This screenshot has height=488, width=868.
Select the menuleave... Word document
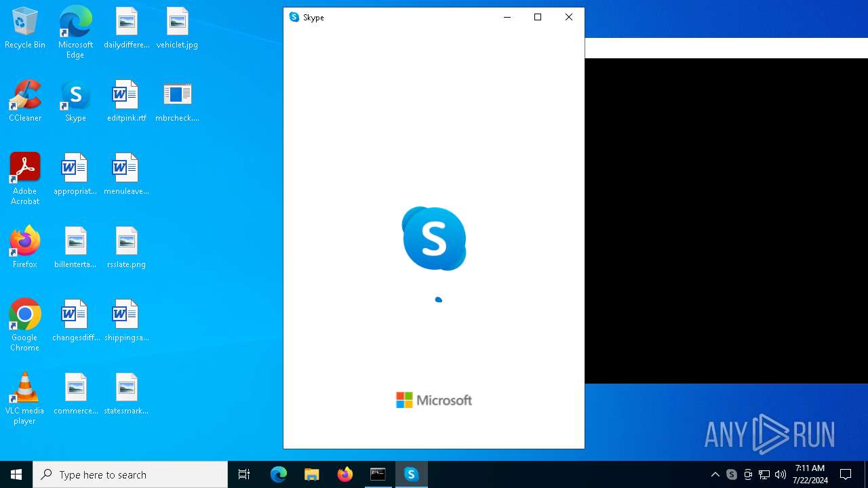point(126,175)
